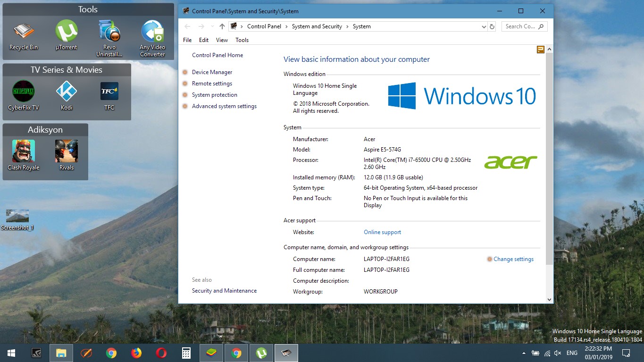This screenshot has height=362, width=644.
Task: Open the View menu
Action: pyautogui.click(x=222, y=40)
